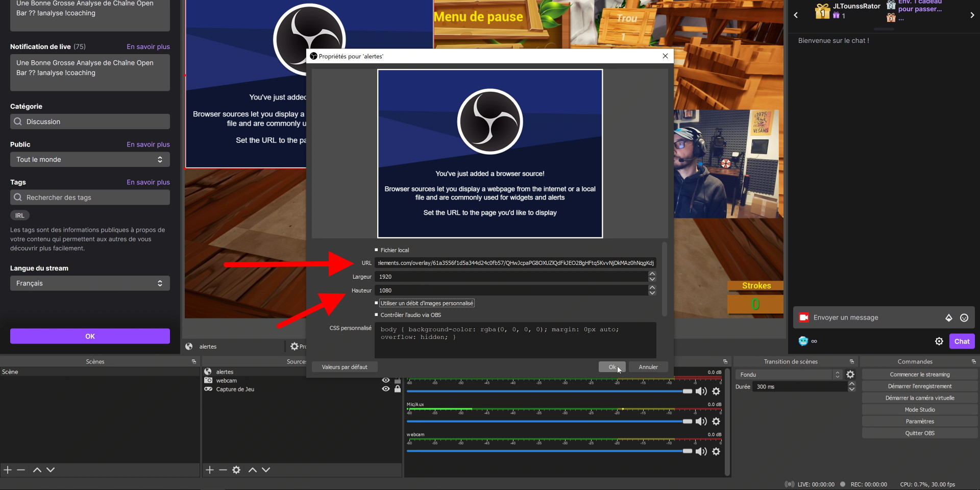
Task: Open En savoir plus link beside Tags
Action: (148, 182)
